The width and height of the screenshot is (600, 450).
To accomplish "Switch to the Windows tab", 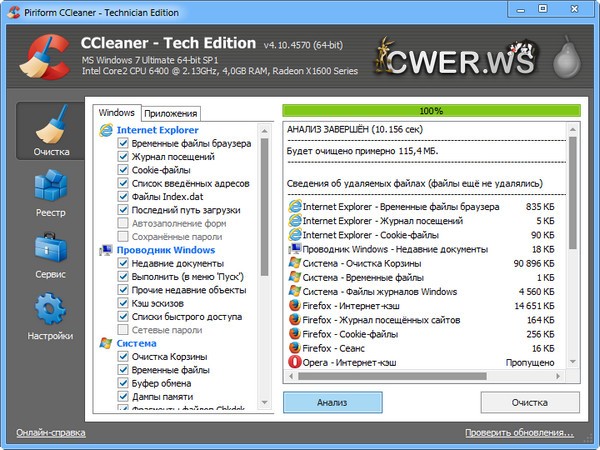I will (117, 113).
